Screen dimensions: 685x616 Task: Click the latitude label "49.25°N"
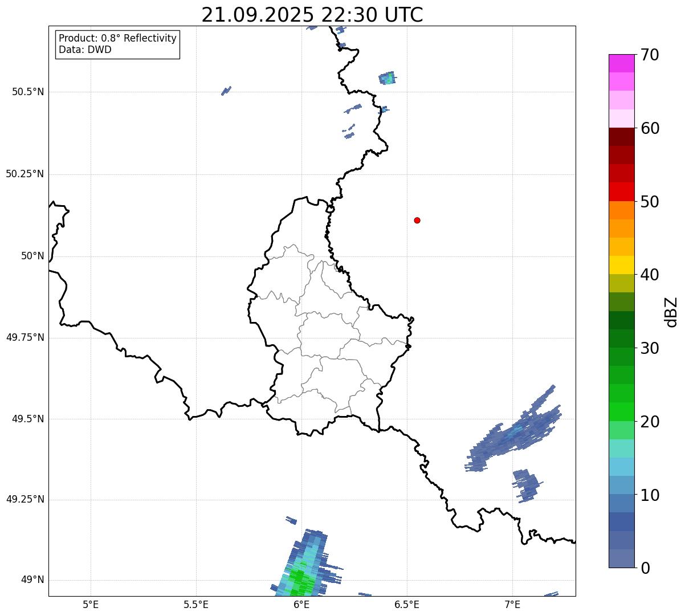point(25,499)
